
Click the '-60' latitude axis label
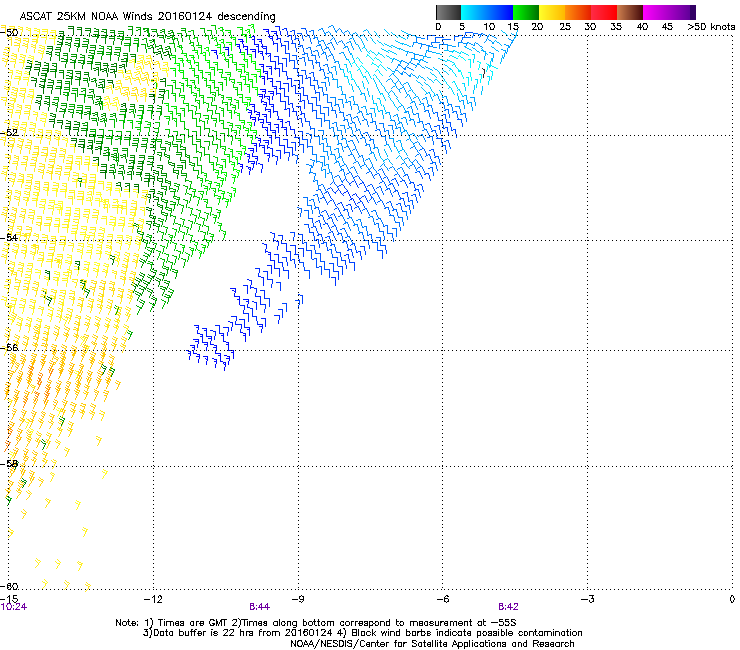click(9, 586)
